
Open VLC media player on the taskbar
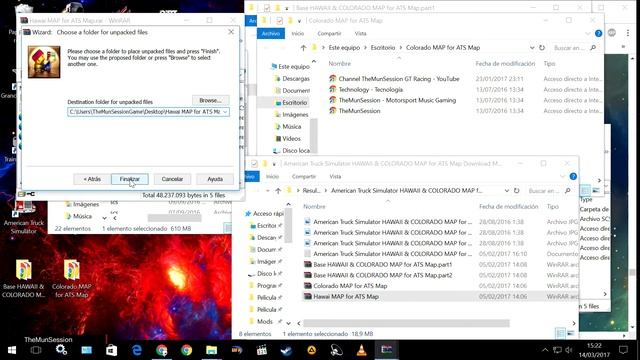[361, 350]
